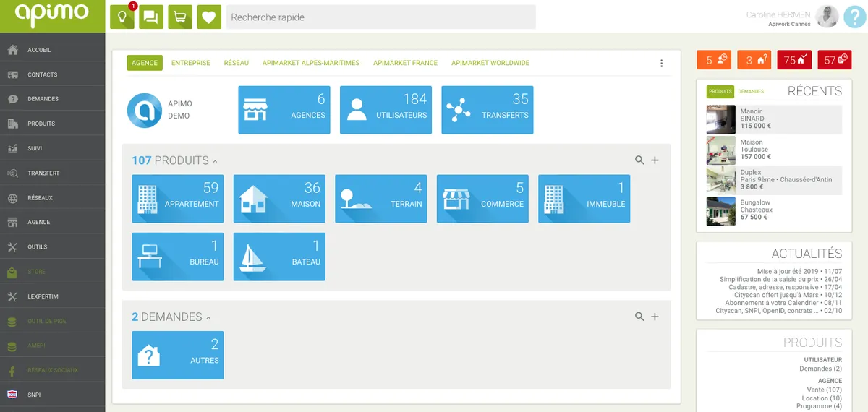Click the help question mark icon
The image size is (868, 412).
855,17
